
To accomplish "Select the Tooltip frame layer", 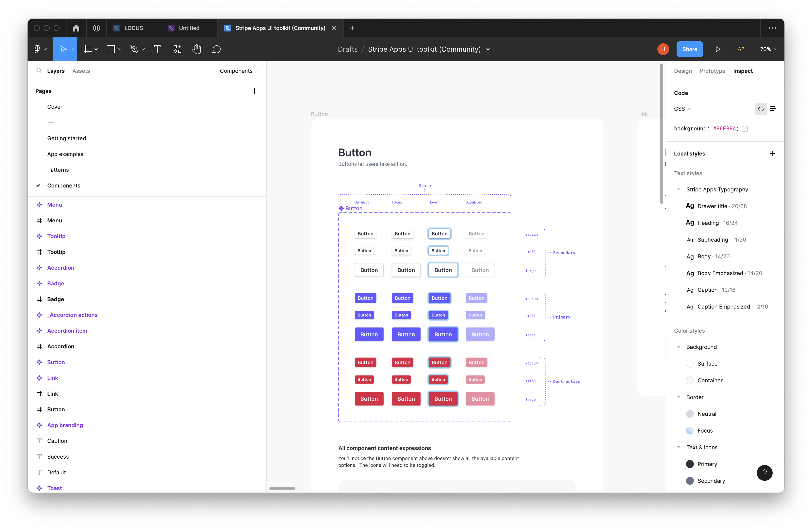I will point(56,252).
